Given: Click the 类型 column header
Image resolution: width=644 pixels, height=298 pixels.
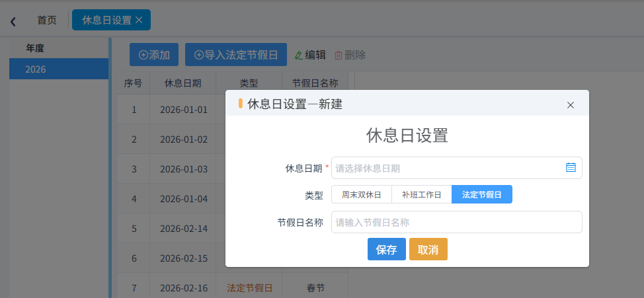Looking at the screenshot, I should 249,83.
